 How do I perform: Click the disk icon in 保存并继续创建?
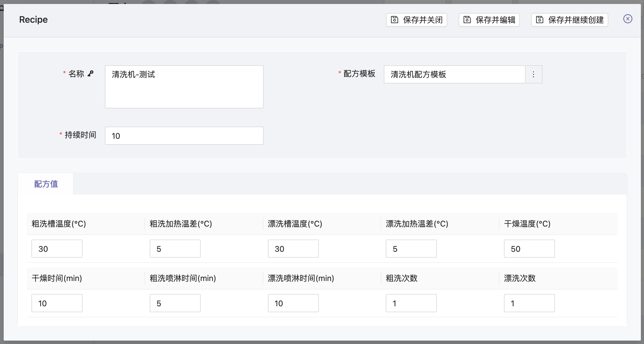(540, 20)
